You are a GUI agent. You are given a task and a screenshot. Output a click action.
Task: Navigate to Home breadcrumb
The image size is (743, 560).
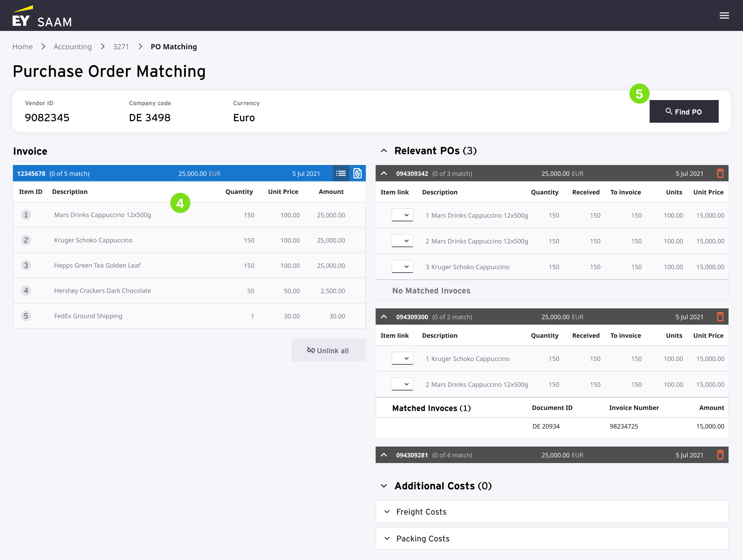(23, 47)
